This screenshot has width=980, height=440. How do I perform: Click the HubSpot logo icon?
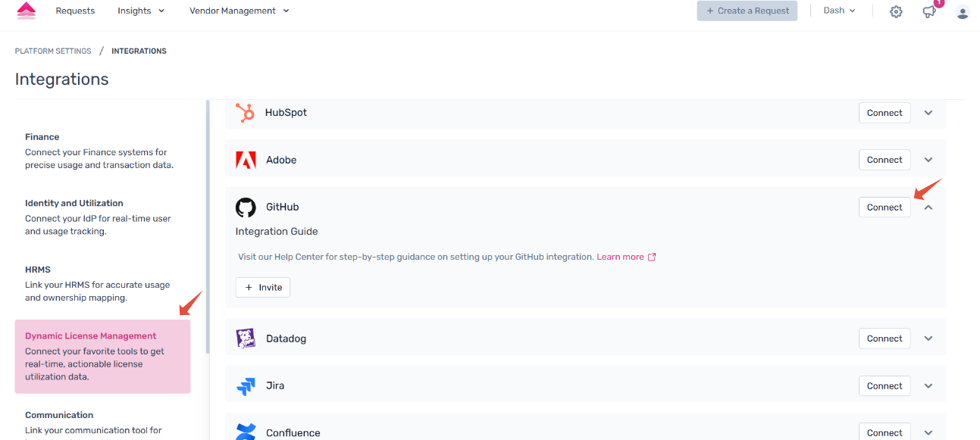(x=245, y=113)
